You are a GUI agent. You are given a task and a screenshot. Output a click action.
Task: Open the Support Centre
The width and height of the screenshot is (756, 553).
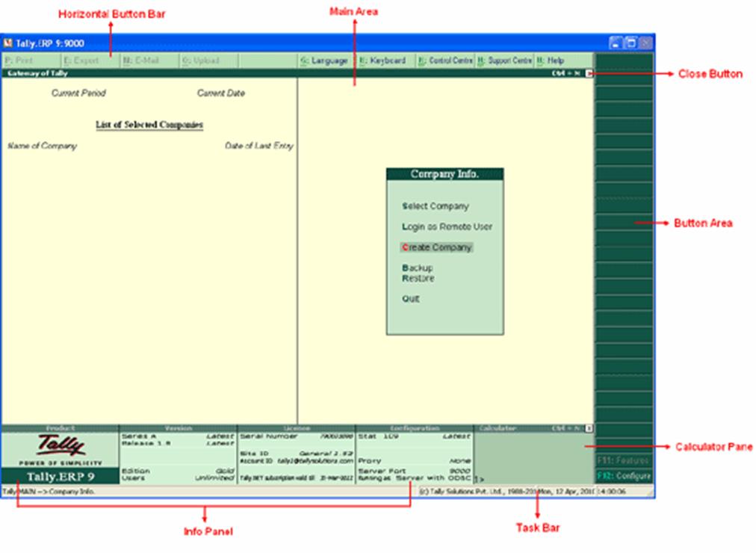point(504,61)
